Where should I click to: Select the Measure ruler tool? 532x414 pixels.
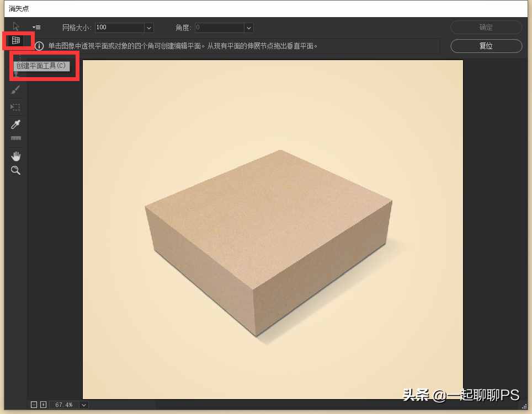[x=15, y=138]
